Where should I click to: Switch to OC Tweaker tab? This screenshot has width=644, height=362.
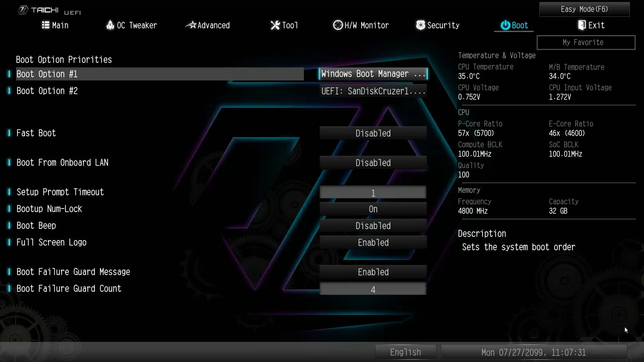[131, 25]
